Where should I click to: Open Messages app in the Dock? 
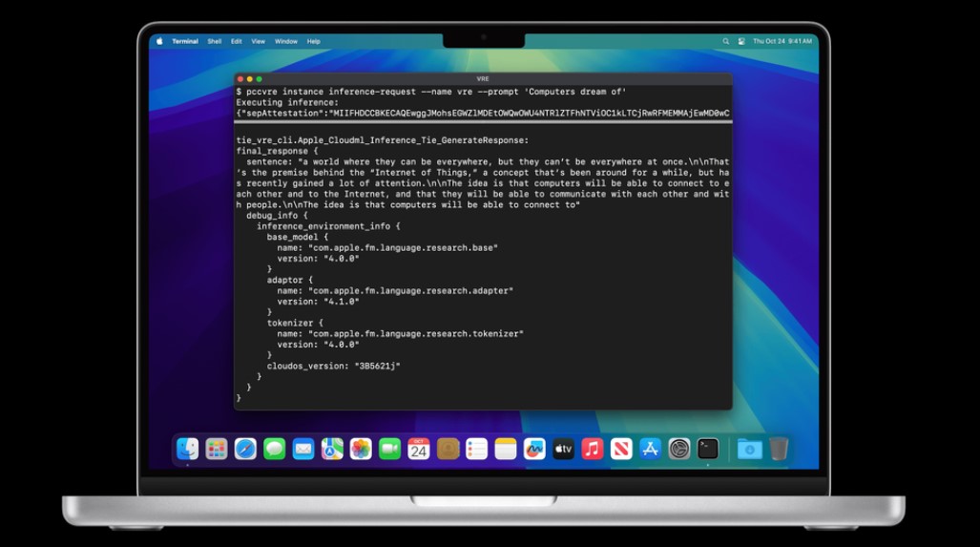[x=275, y=449]
